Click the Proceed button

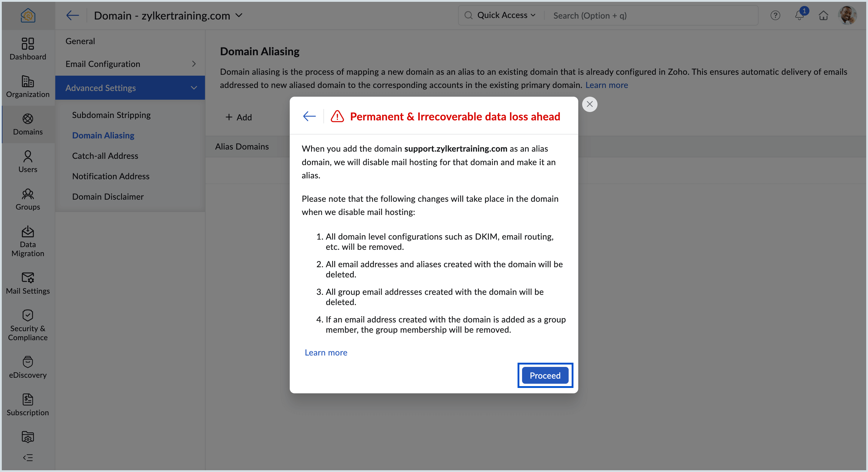coord(545,375)
